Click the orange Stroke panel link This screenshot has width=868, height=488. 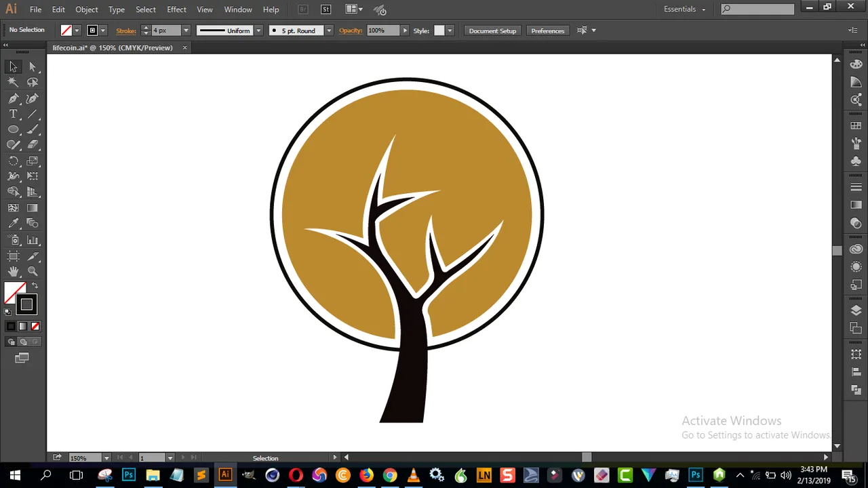[x=126, y=30]
